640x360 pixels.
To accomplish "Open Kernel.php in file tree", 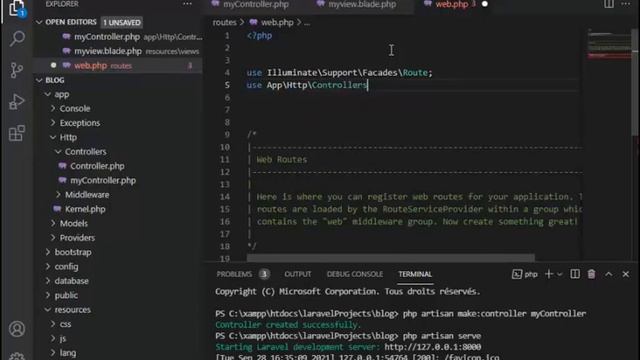I will click(85, 209).
